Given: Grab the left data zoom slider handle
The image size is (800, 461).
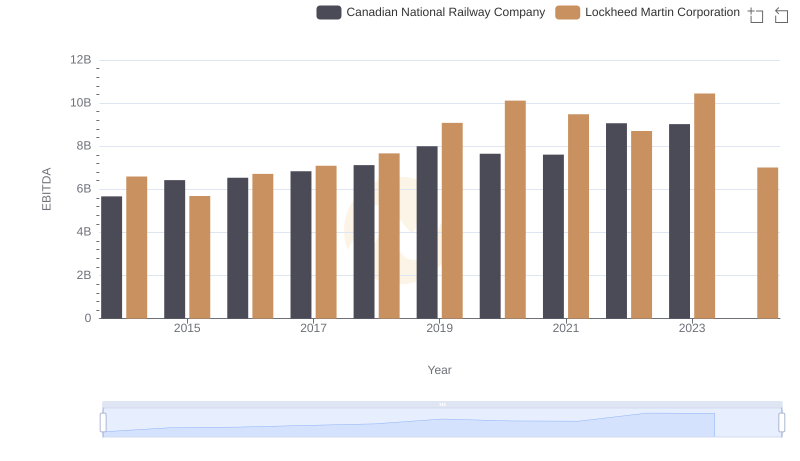Looking at the screenshot, I should click(x=103, y=423).
